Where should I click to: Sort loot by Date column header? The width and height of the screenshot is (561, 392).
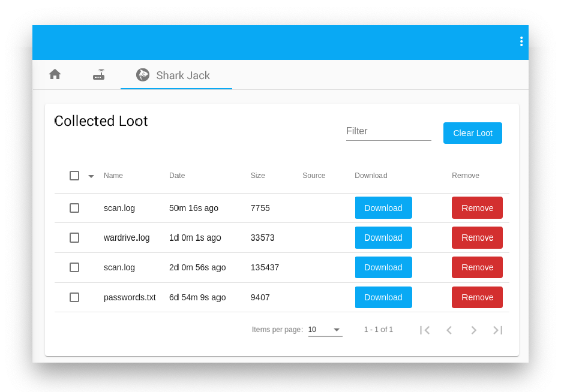pos(177,176)
